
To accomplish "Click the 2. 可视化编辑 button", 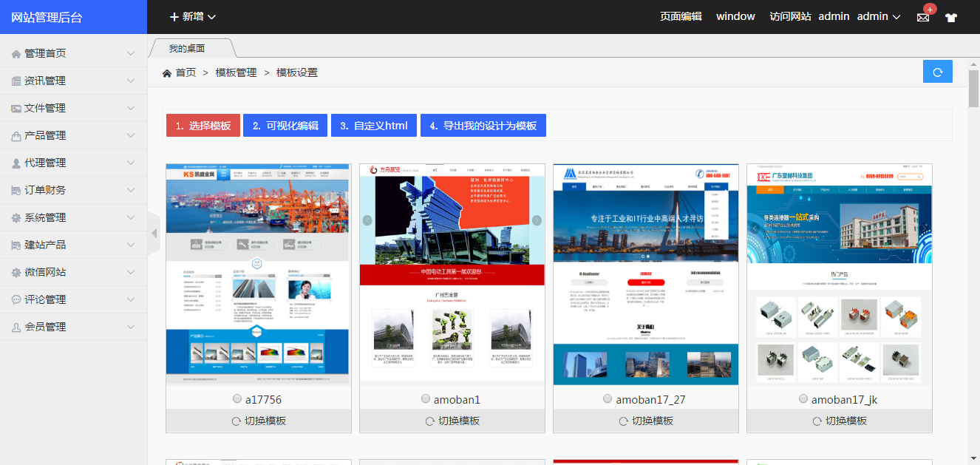I will coord(285,126).
